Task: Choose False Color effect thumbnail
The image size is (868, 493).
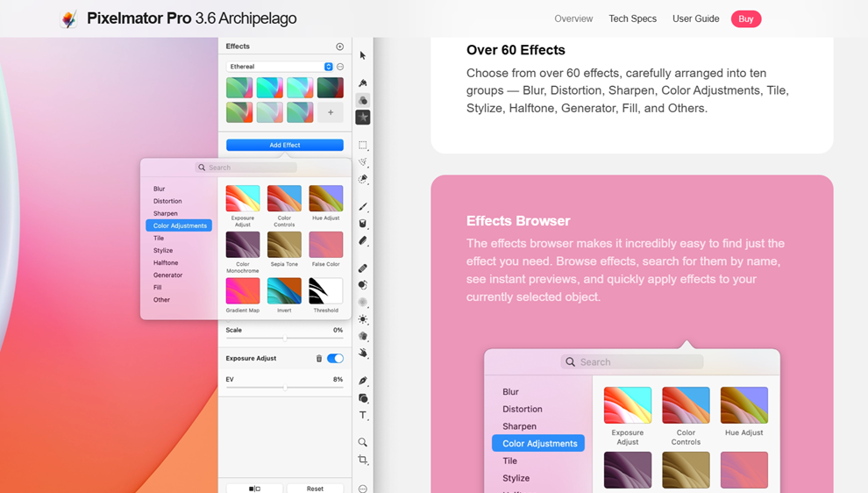Action: coord(325,245)
